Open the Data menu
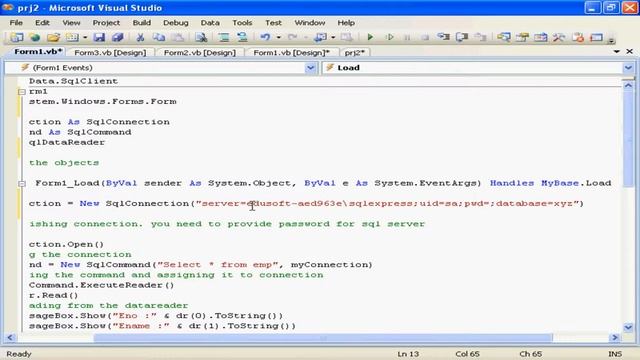The image size is (640, 360). 210,23
